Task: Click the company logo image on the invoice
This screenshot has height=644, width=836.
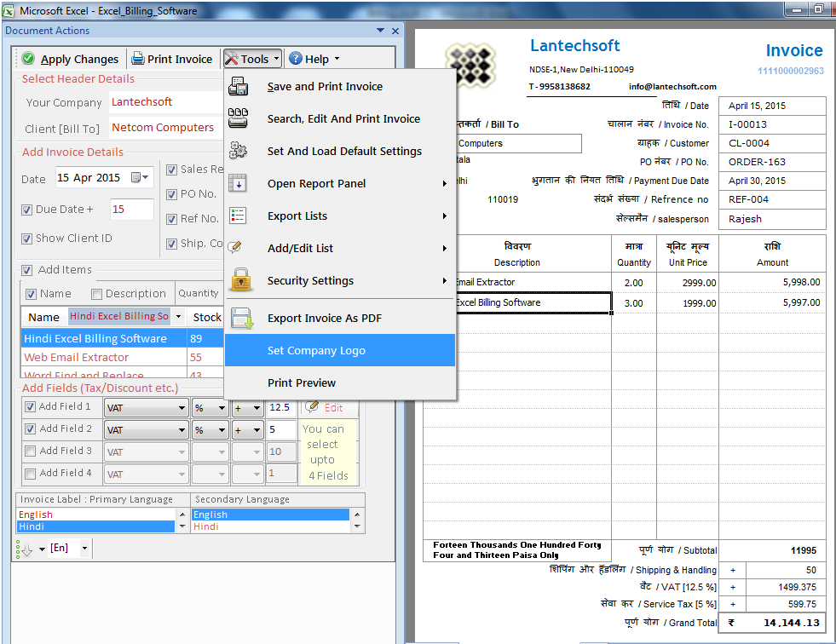Action: point(470,65)
